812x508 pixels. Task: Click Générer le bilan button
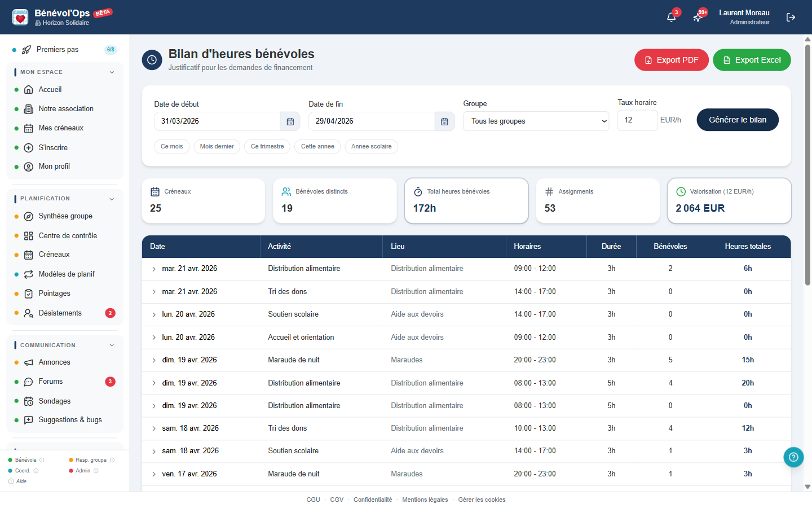click(x=738, y=120)
